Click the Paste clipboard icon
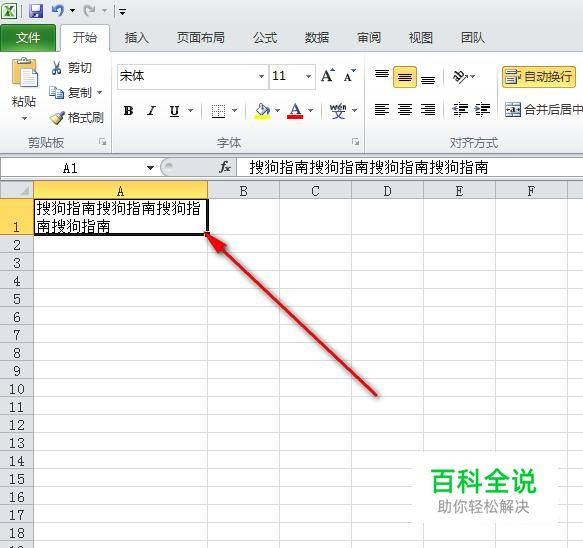The width and height of the screenshot is (583, 548). click(24, 73)
